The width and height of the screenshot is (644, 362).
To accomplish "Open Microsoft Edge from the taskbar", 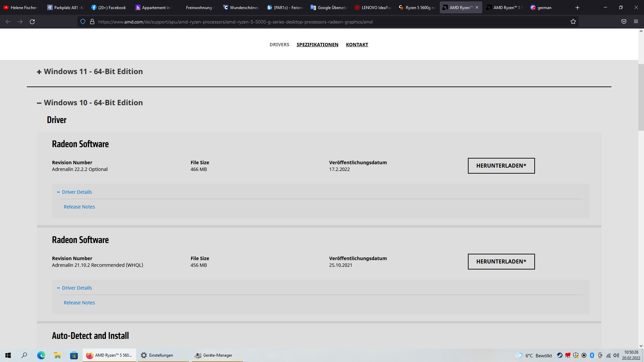I will pyautogui.click(x=41, y=355).
